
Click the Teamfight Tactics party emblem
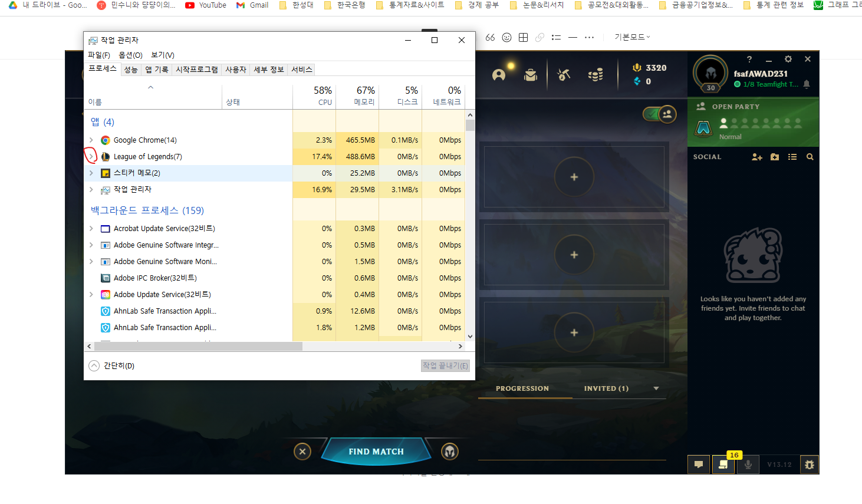[x=703, y=128]
